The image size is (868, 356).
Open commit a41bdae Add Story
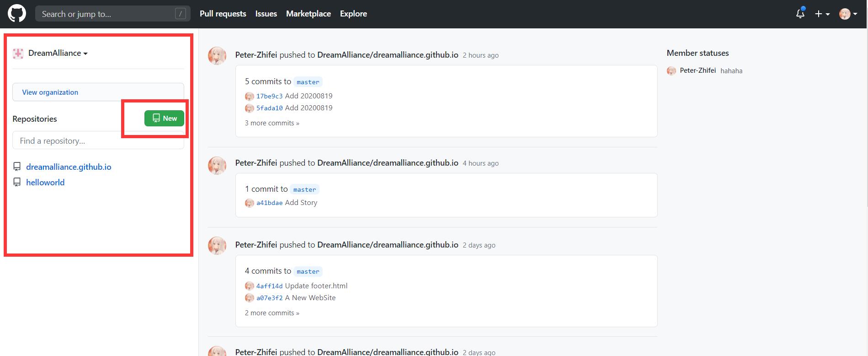pyautogui.click(x=269, y=203)
